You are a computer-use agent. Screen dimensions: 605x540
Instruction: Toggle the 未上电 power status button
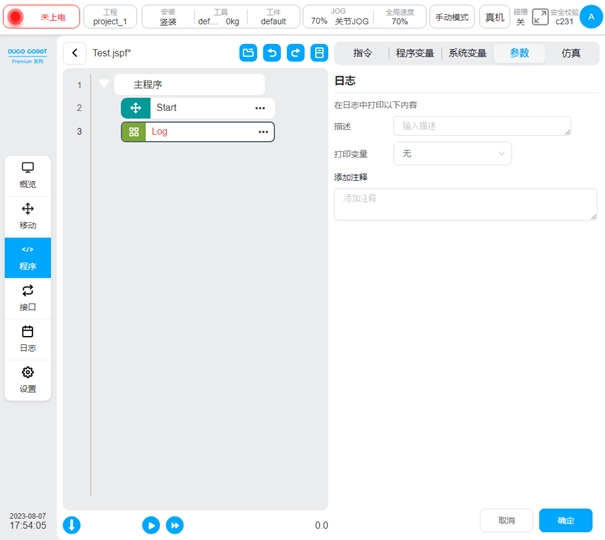pyautogui.click(x=42, y=17)
